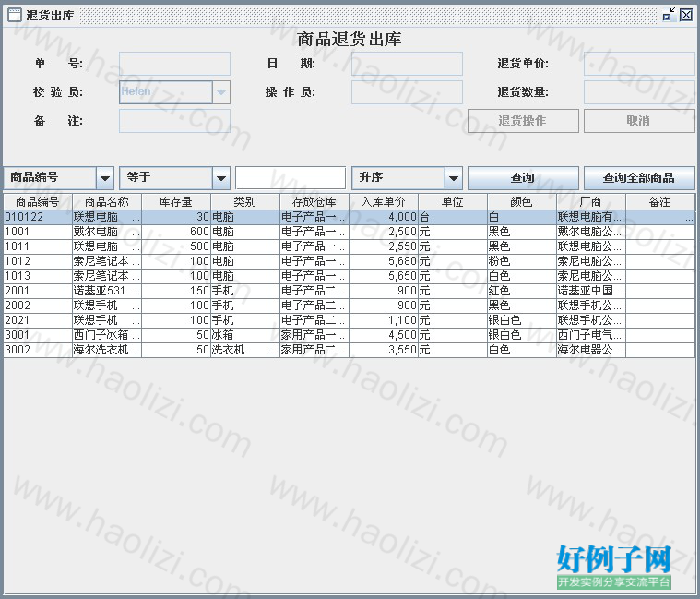700x599 pixels.
Task: Click the 厂商 column header
Action: coord(591,202)
